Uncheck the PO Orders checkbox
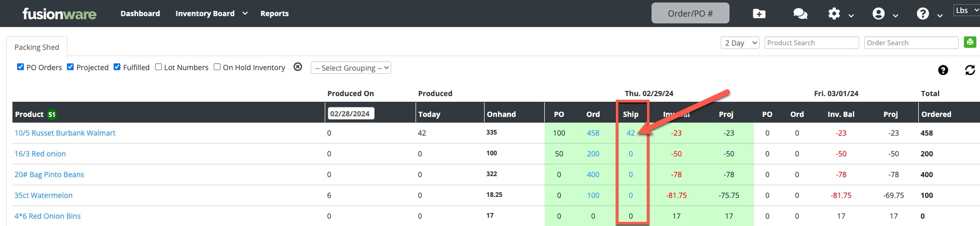980x226 pixels. [x=21, y=67]
